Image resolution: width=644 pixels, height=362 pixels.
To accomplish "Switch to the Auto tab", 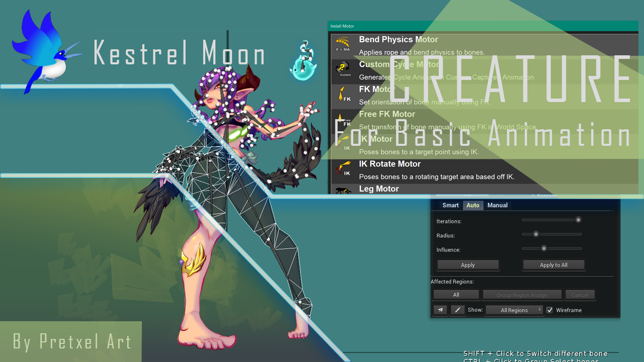I will point(473,205).
